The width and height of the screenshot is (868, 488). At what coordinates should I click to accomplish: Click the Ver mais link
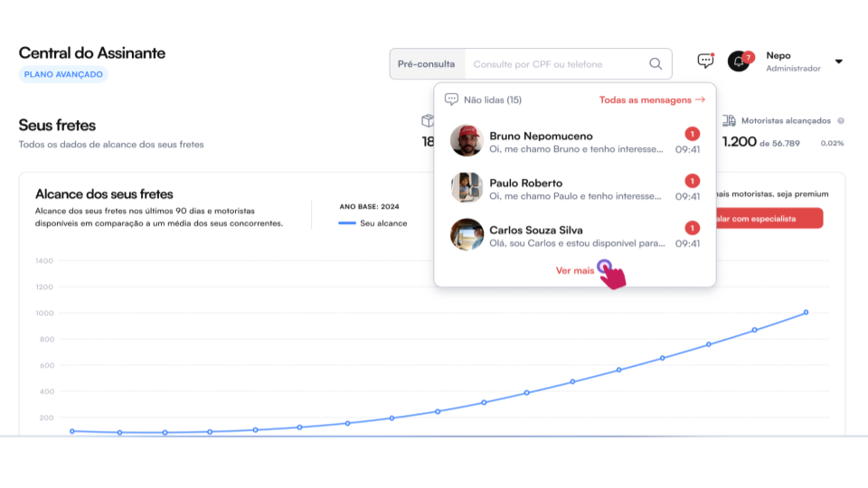point(575,270)
